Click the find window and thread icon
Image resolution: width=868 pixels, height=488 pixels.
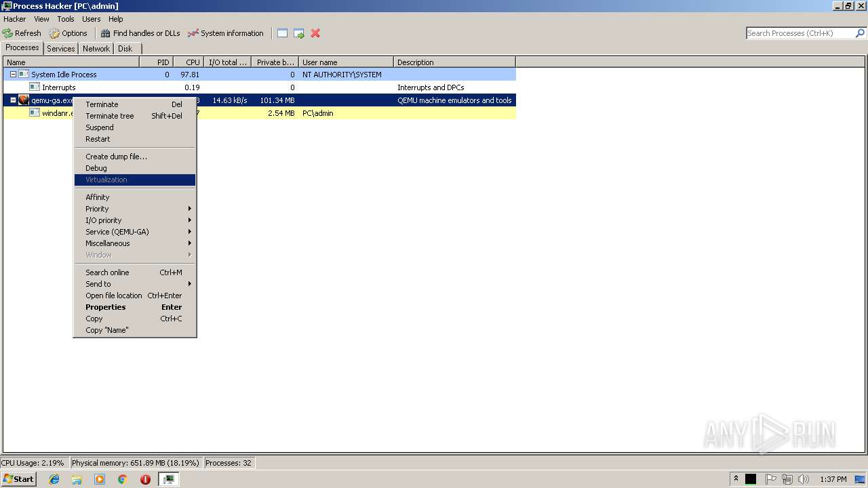299,33
